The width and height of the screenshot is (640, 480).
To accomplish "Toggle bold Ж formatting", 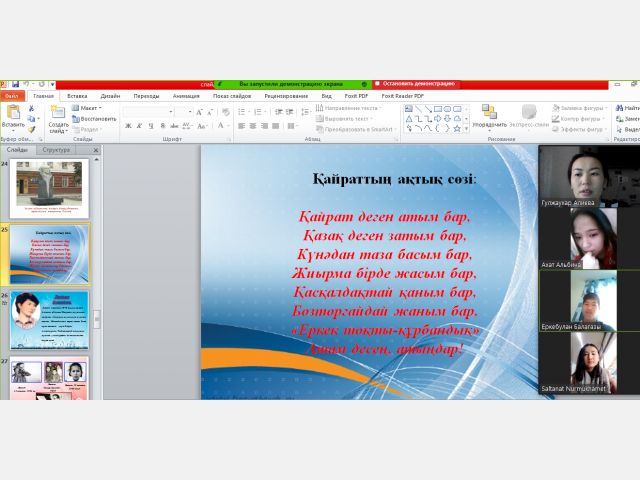I will (x=128, y=126).
